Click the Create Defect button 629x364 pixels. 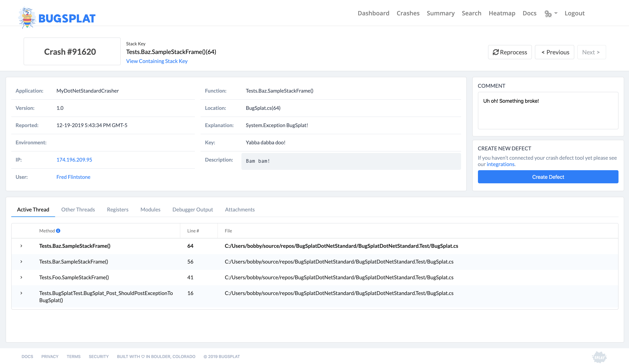point(548,177)
